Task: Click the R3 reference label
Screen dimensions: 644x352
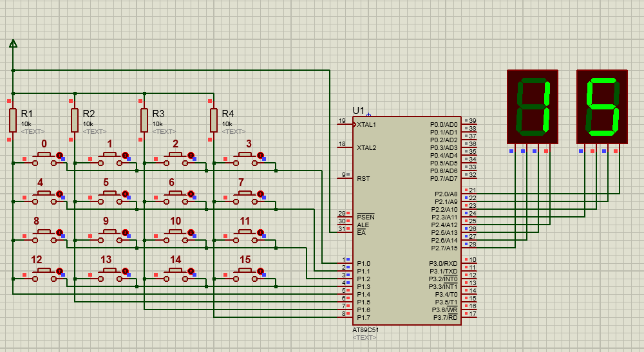Action: click(158, 114)
